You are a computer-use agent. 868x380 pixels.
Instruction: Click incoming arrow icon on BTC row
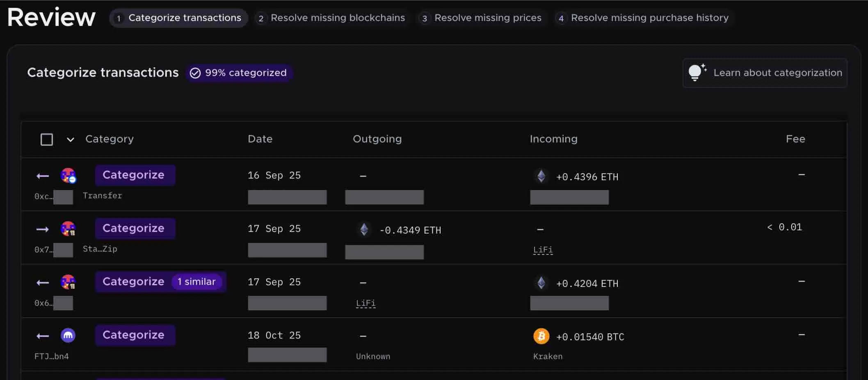[43, 336]
